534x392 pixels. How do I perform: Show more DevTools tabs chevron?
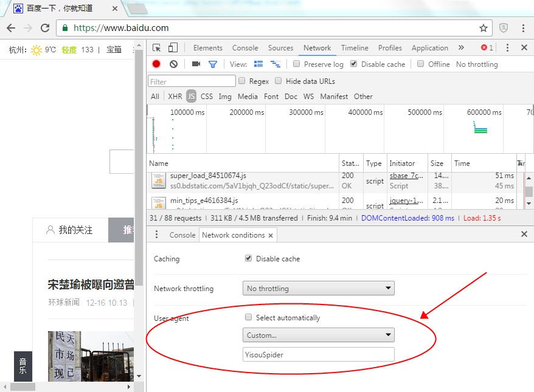[461, 47]
